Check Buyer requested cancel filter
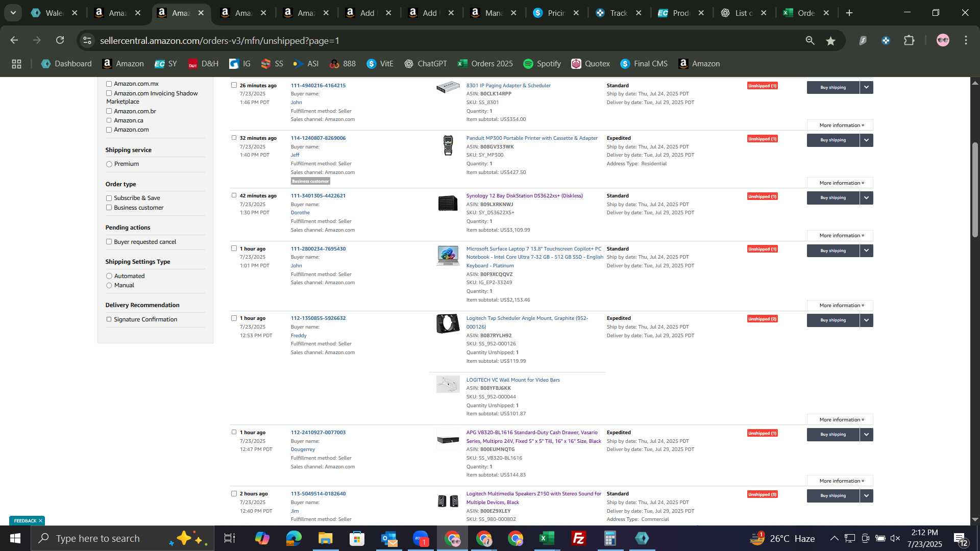980x551 pixels. tap(109, 242)
